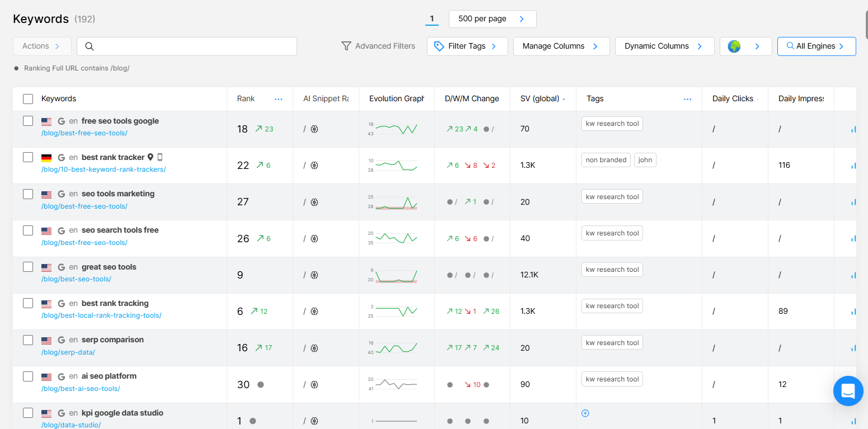Open the 500 per page dropdown
Image resolution: width=868 pixels, height=429 pixels.
tap(492, 18)
